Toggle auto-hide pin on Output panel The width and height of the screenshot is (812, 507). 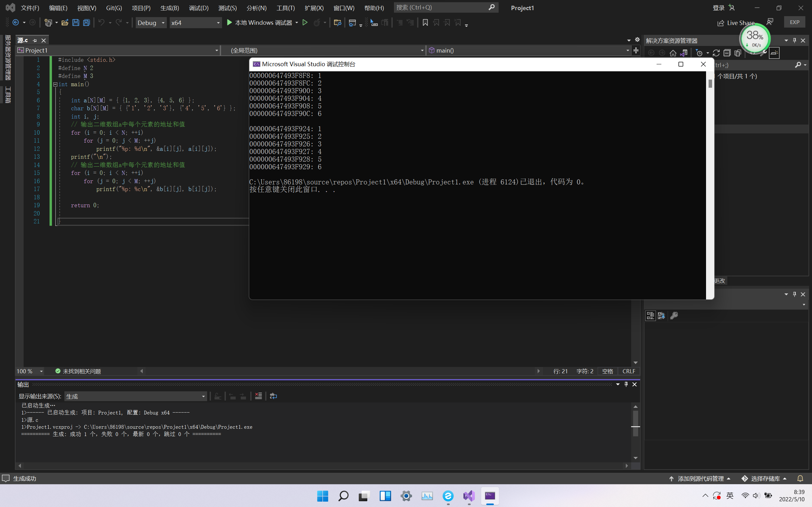click(x=626, y=384)
